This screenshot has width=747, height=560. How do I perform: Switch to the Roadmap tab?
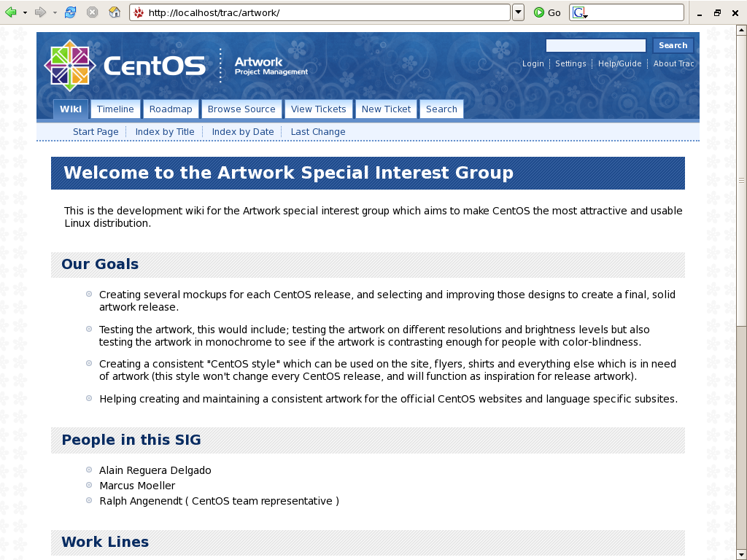[171, 109]
